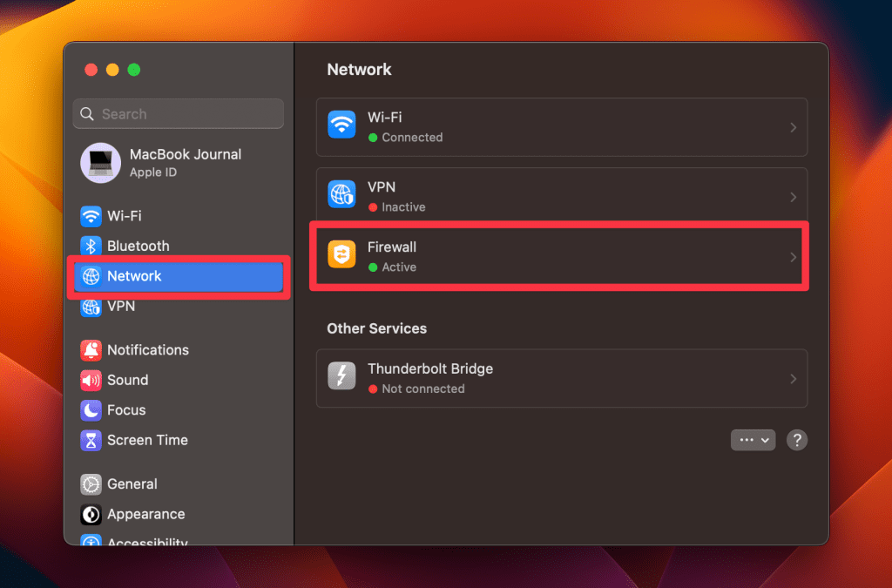Expand the Wi-Fi row chevron
This screenshot has width=892, height=588.
793,127
